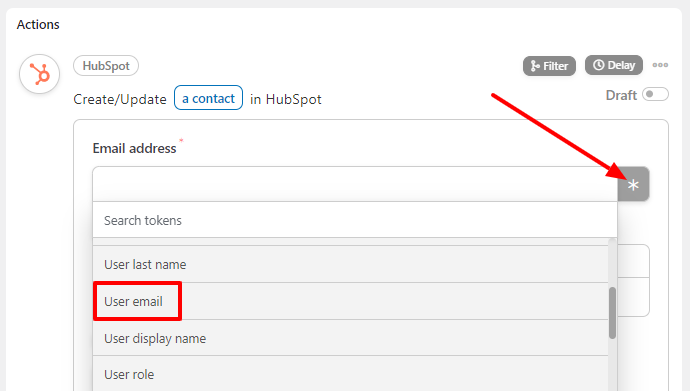The width and height of the screenshot is (690, 391).
Task: Click the Draft status label
Action: pyautogui.click(x=621, y=95)
